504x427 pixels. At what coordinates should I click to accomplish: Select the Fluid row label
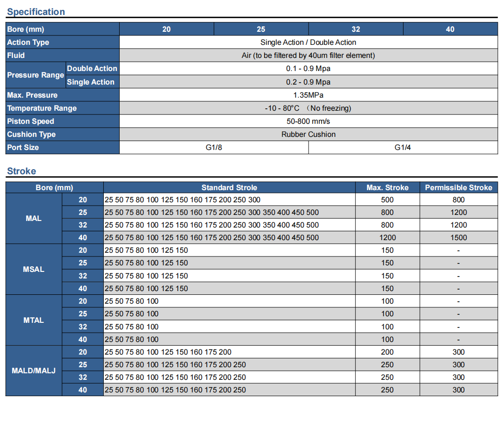[x=16, y=56]
